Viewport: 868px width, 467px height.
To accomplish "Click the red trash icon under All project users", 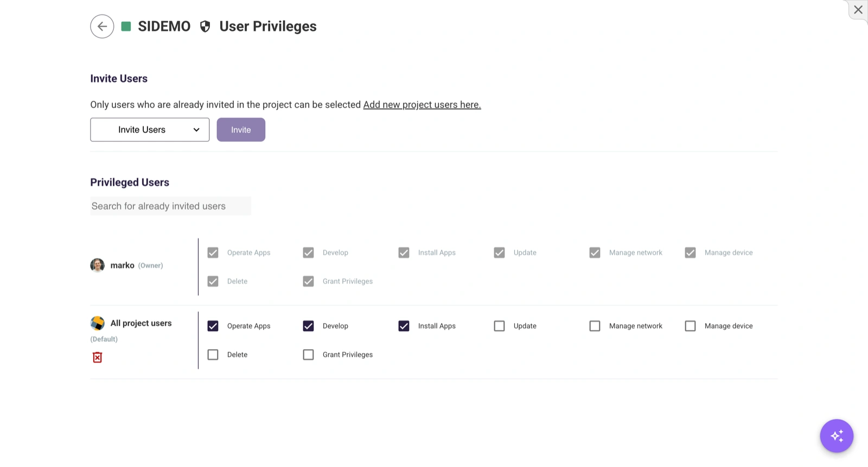I will [x=97, y=357].
